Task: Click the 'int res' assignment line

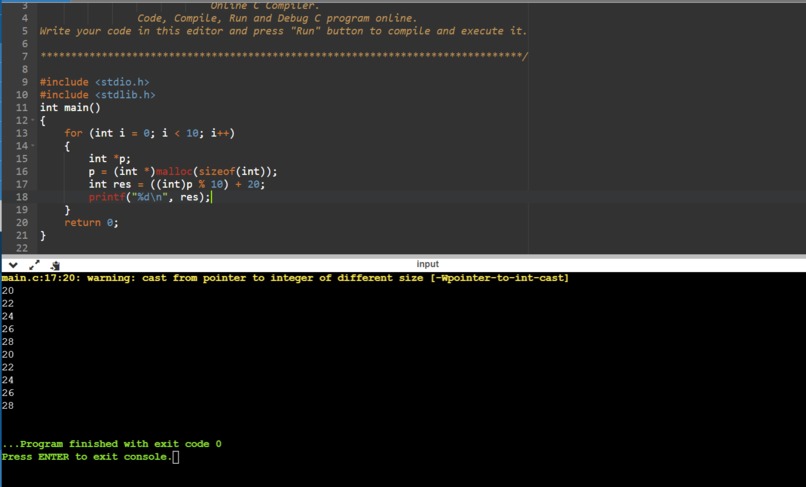Action: pos(177,185)
